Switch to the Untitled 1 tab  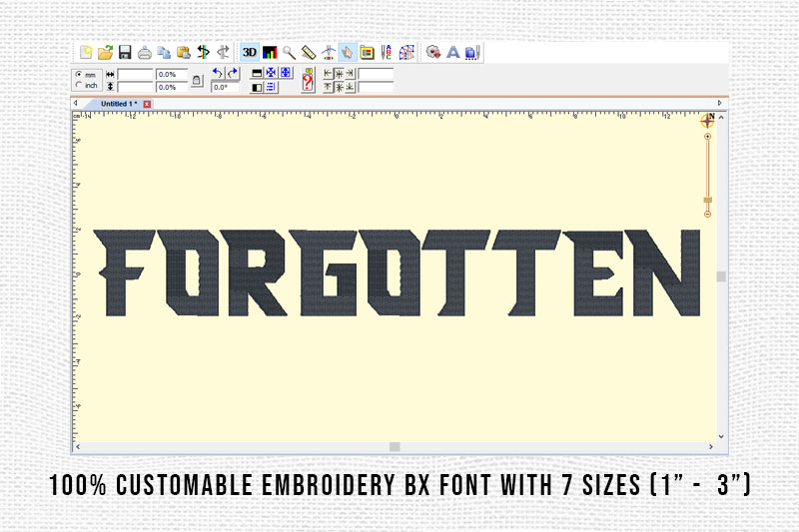pyautogui.click(x=118, y=104)
